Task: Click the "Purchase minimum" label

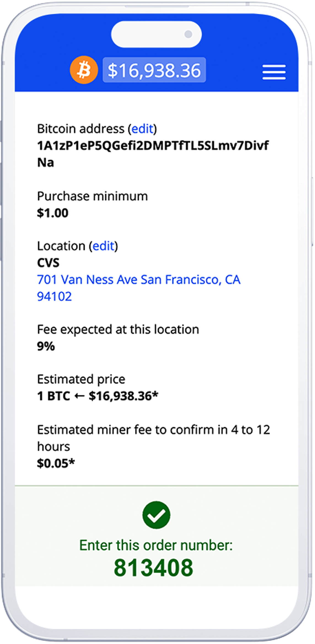Action: pos(92,196)
